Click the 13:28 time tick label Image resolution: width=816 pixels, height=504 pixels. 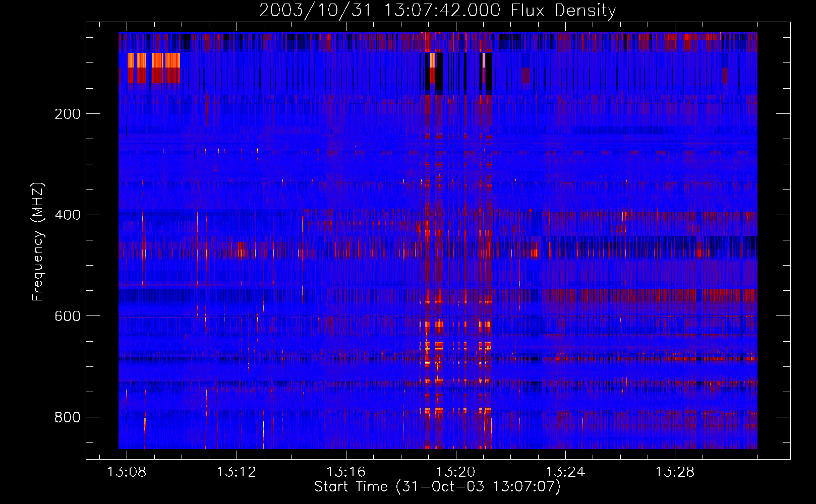coord(675,472)
